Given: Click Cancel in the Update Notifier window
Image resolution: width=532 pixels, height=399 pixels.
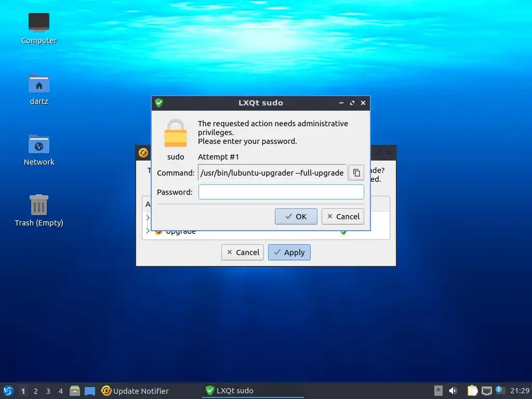Looking at the screenshot, I should (242, 252).
